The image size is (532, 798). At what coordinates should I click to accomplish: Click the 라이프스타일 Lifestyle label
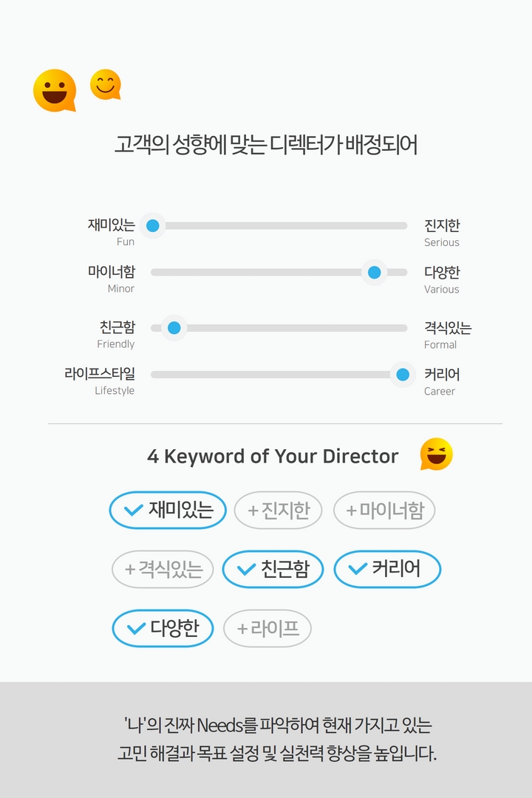click(100, 381)
